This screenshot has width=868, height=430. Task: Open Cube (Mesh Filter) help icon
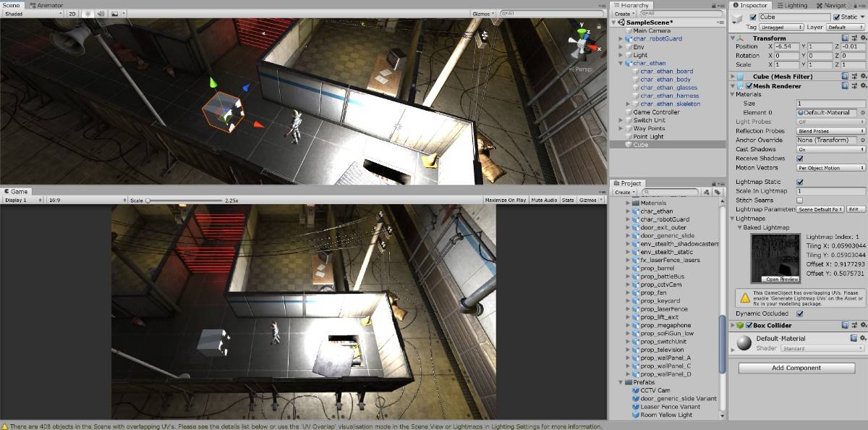[845, 76]
